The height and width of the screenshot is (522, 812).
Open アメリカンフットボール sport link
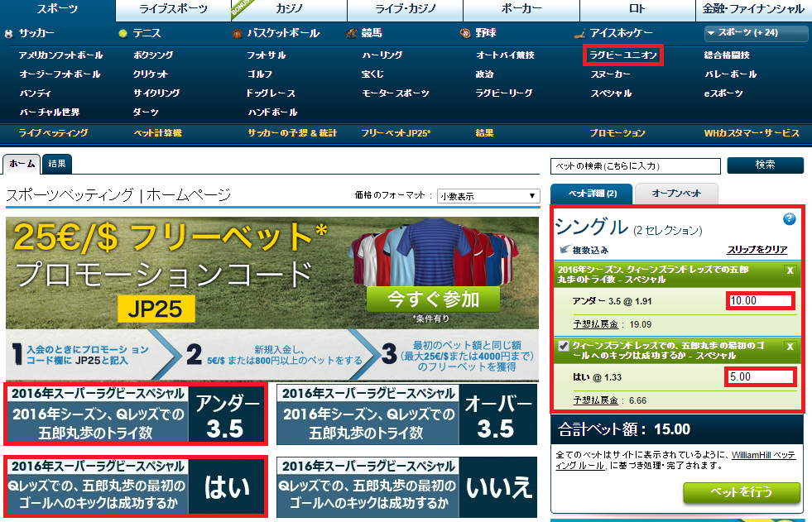click(x=60, y=55)
